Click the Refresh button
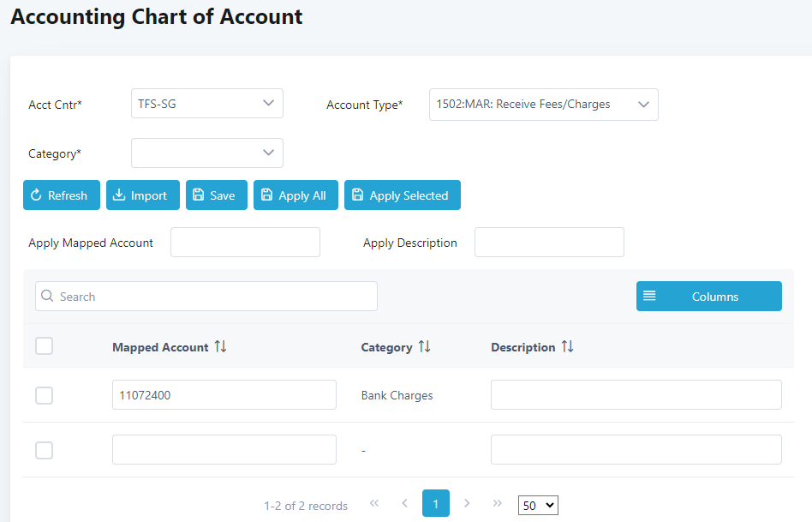The width and height of the screenshot is (812, 522). [62, 195]
